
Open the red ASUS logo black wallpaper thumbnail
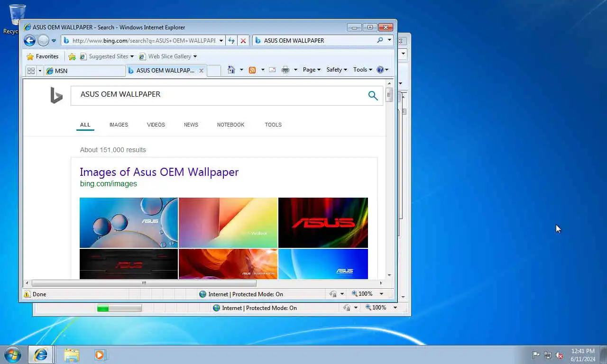coord(323,223)
